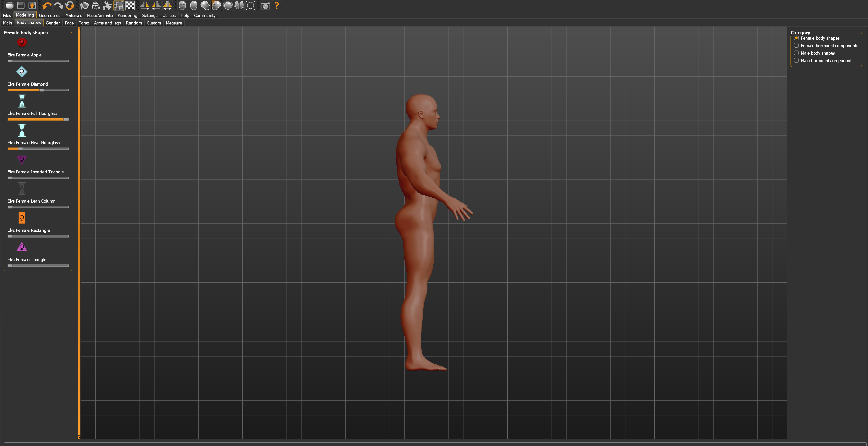Open the Community tab
This screenshot has height=446, width=868.
(205, 15)
